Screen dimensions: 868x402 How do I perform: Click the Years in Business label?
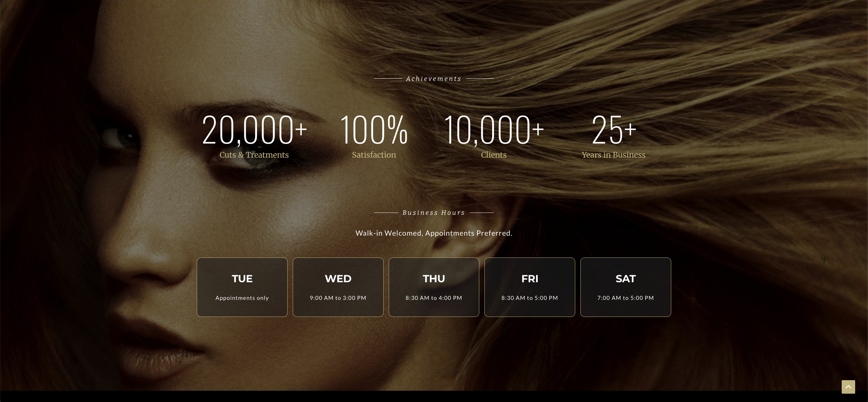click(x=613, y=155)
